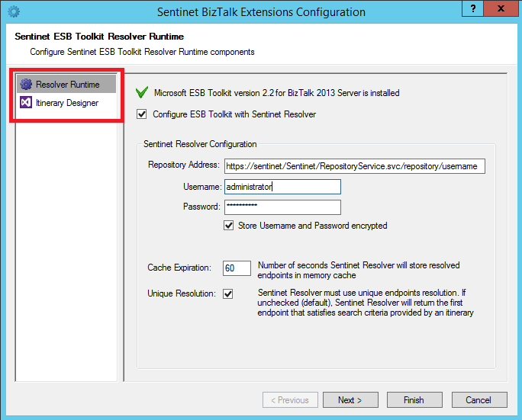Click the greyed-out Previous button
The width and height of the screenshot is (522, 420).
tap(290, 400)
